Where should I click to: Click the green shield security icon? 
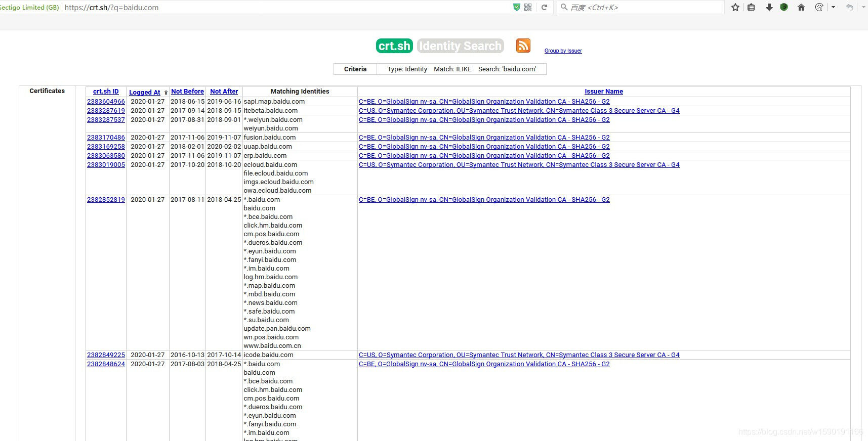[516, 7]
